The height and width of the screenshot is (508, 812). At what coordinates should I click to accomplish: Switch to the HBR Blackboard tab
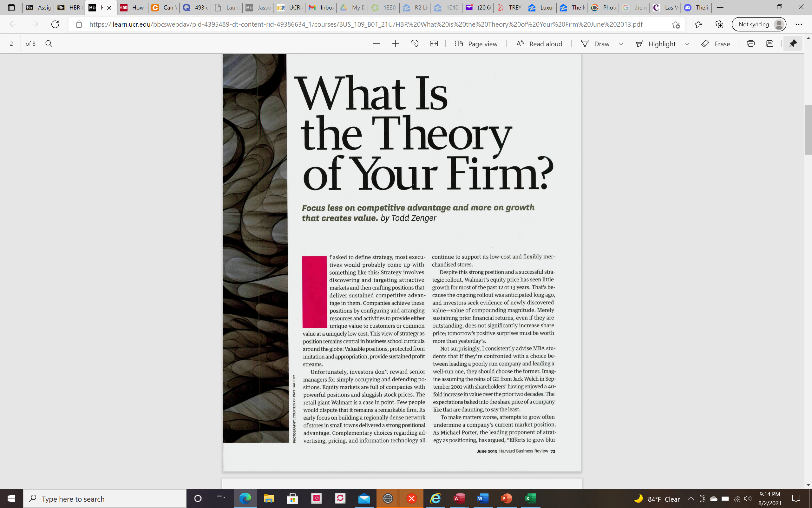(x=69, y=7)
